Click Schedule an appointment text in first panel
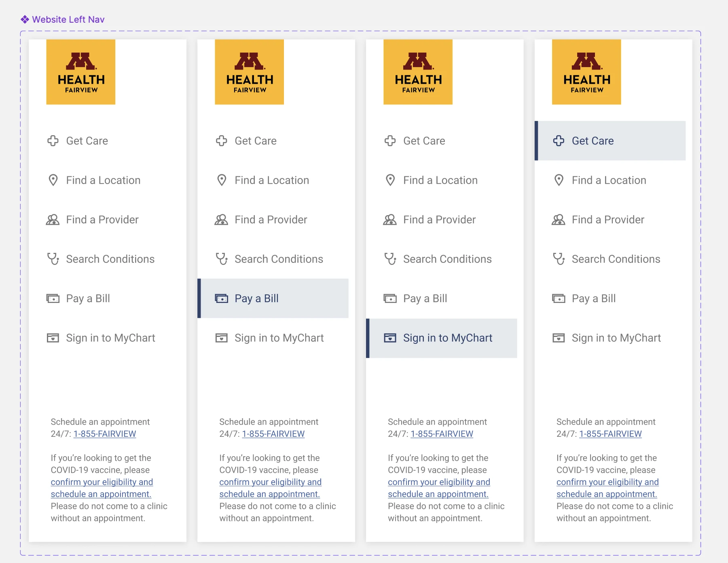This screenshot has height=563, width=728. click(x=100, y=422)
